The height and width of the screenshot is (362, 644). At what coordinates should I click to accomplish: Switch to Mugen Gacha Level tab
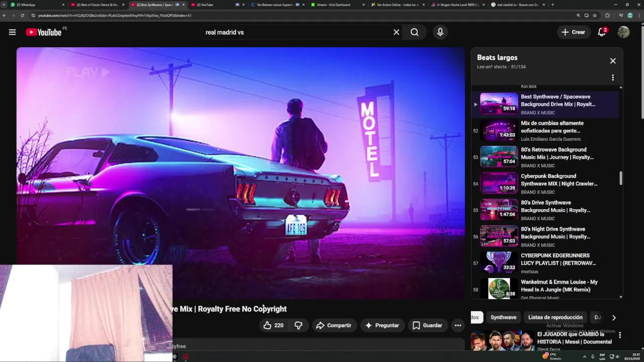tap(457, 5)
